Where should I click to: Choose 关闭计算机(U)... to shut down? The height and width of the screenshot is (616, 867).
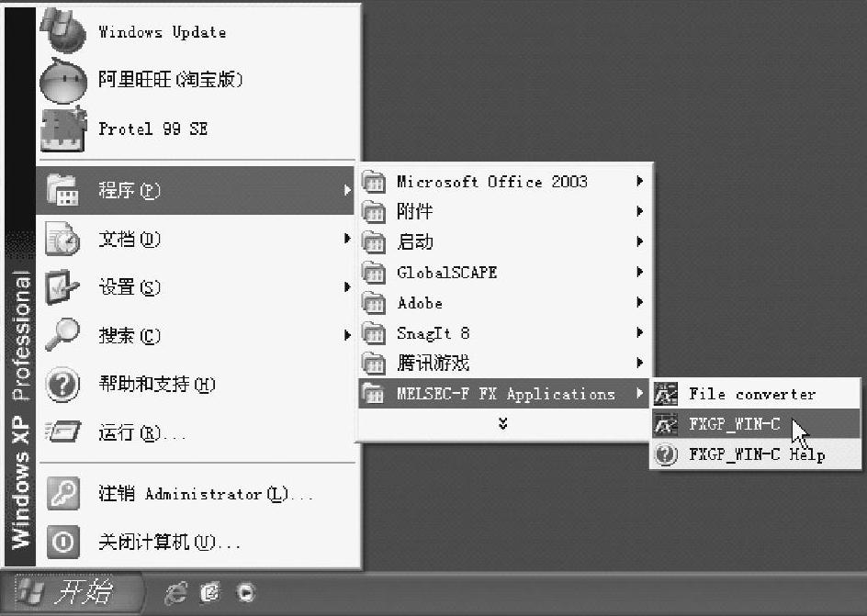click(196, 542)
